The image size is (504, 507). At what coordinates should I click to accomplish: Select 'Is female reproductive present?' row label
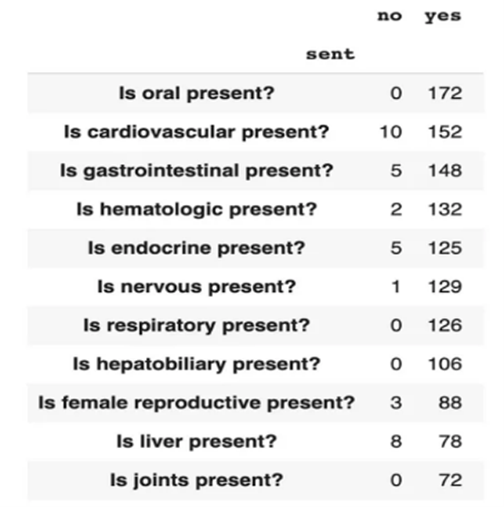197,403
